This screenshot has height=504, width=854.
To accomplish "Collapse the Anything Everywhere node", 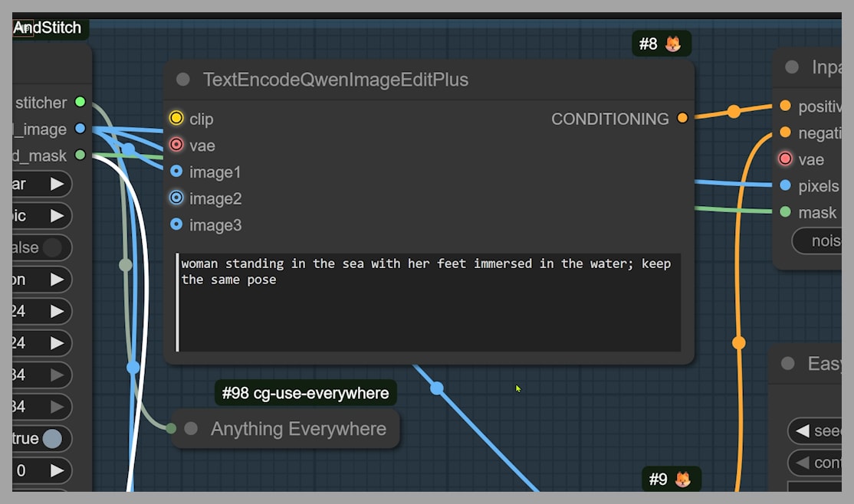I will tap(191, 429).
